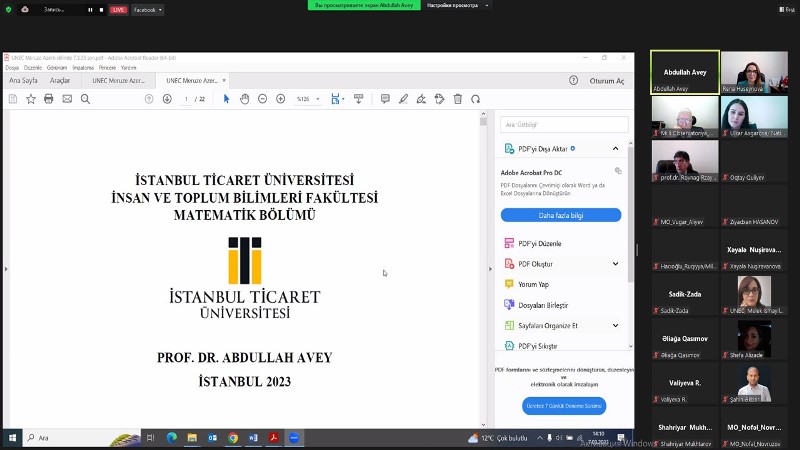
Task: Click the magnifier Find text icon
Action: 85,99
